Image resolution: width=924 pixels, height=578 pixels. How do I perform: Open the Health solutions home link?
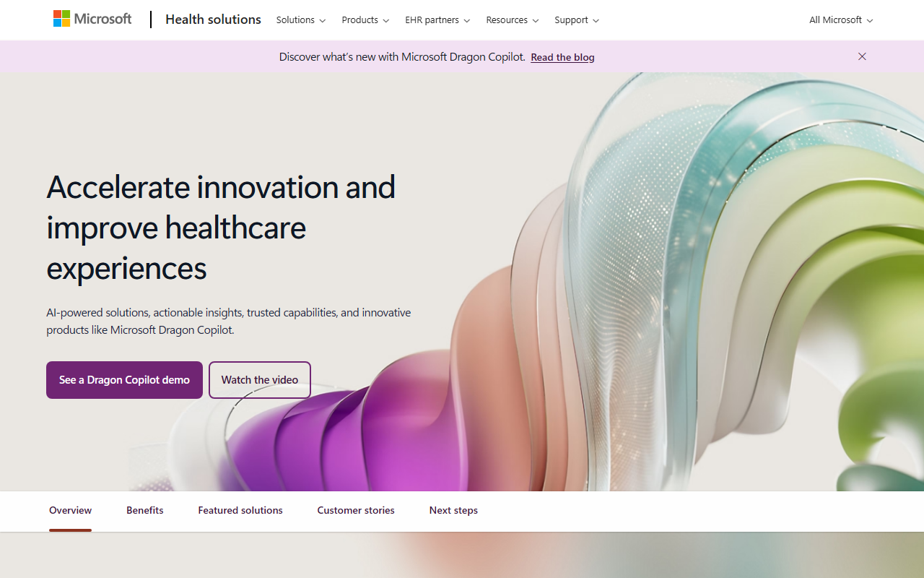tap(213, 20)
